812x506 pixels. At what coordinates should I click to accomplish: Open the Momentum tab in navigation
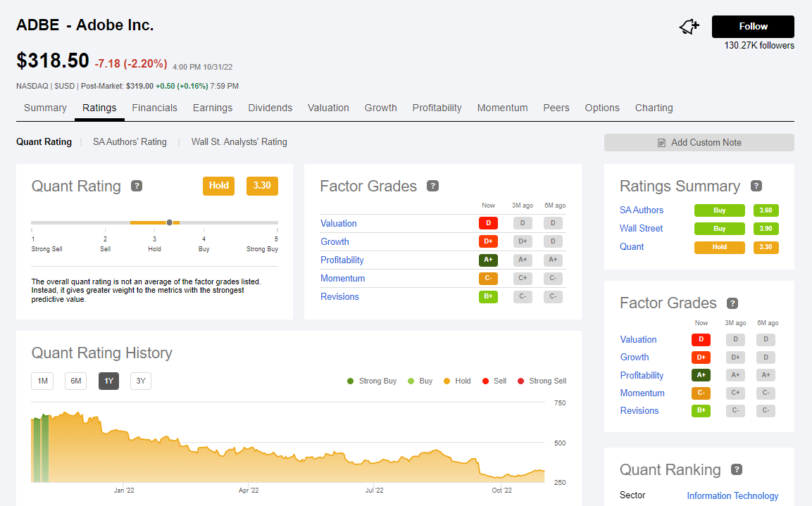click(x=502, y=108)
